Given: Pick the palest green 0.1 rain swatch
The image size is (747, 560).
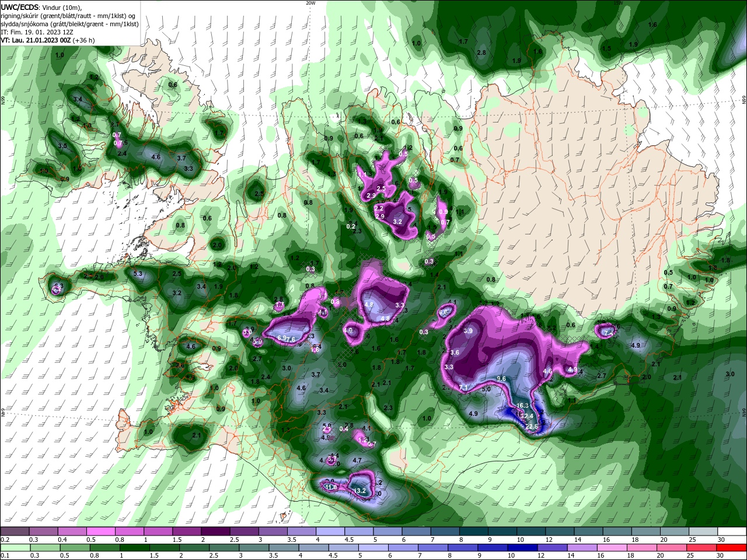Looking at the screenshot, I should [x=15, y=548].
